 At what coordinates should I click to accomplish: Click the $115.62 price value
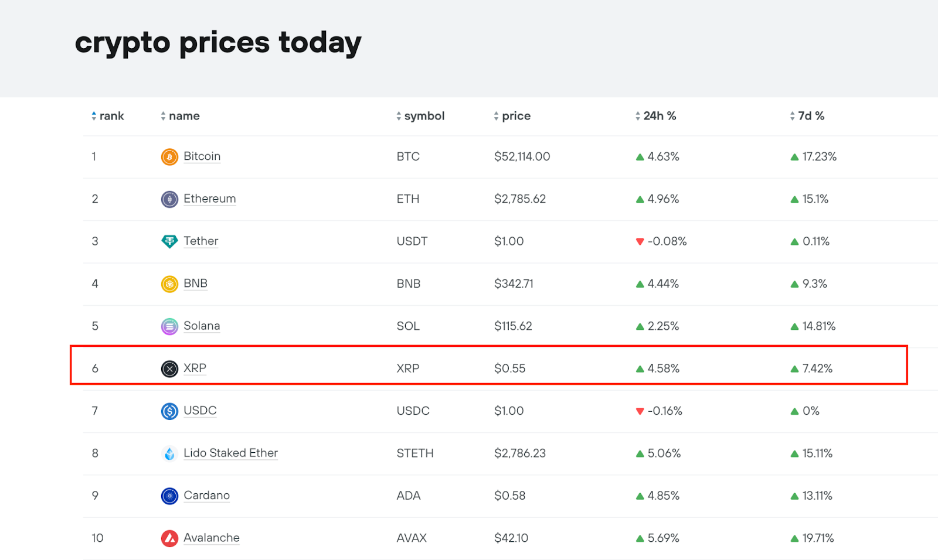point(513,326)
